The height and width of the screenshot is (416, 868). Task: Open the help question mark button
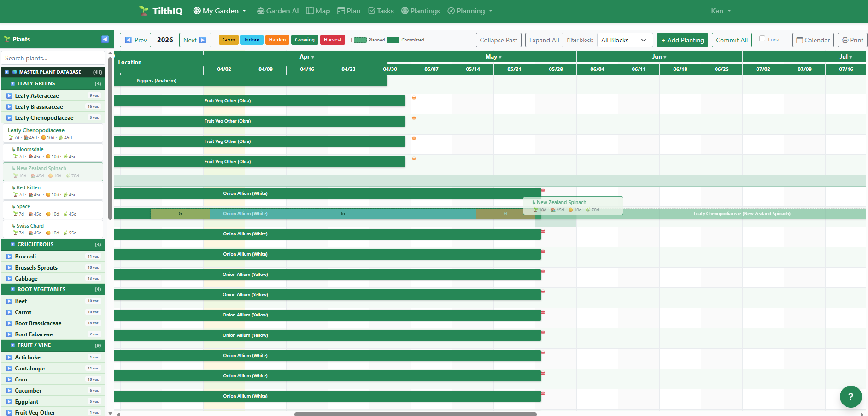(850, 396)
